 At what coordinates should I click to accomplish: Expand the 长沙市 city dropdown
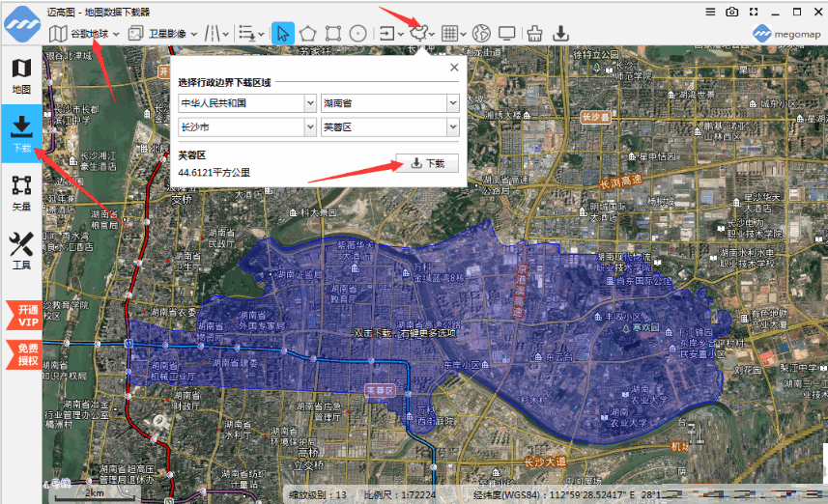click(x=247, y=126)
